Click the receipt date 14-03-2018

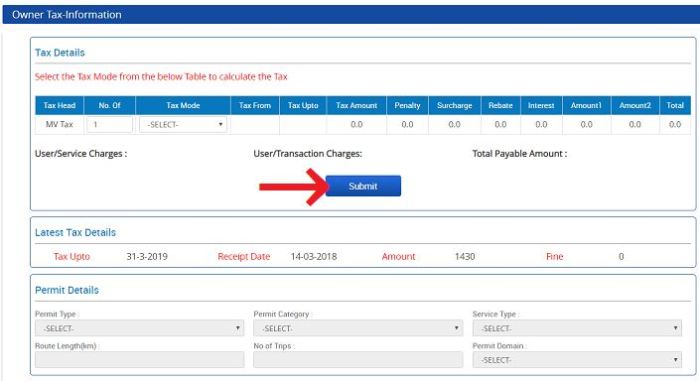click(x=313, y=256)
